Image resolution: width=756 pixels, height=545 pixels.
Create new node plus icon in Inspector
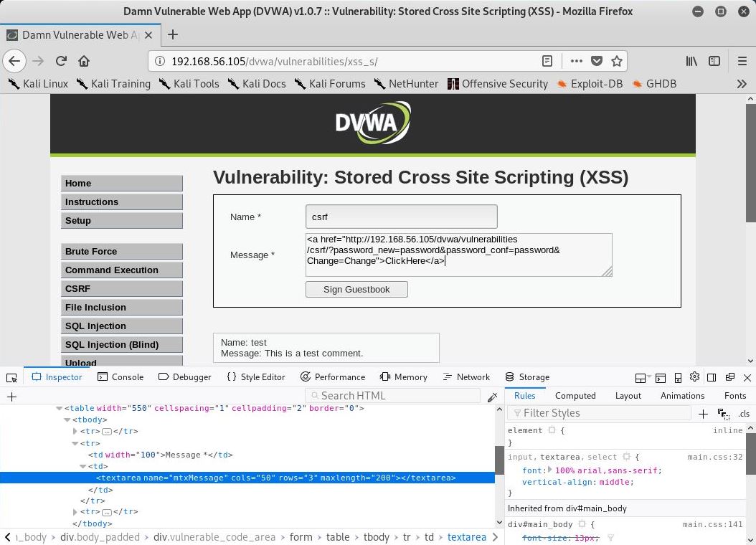point(12,397)
